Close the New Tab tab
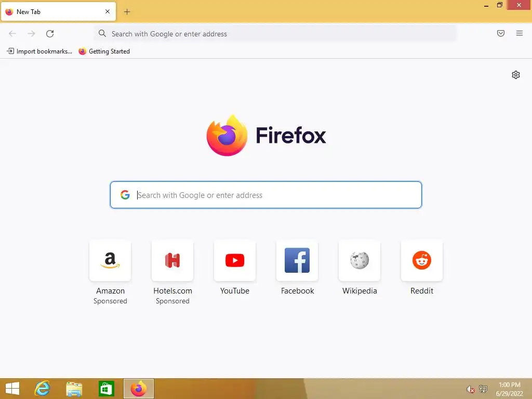The width and height of the screenshot is (532, 399). click(x=108, y=11)
